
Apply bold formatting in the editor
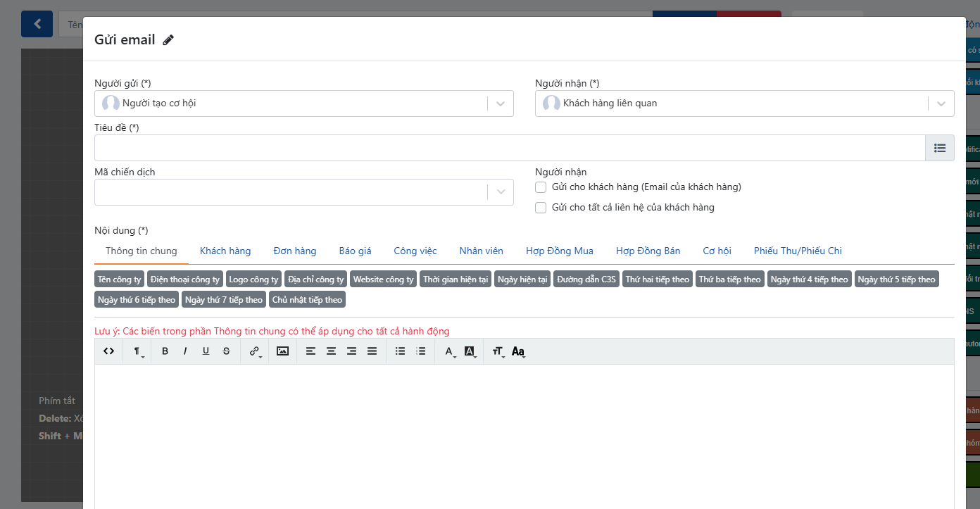point(165,351)
